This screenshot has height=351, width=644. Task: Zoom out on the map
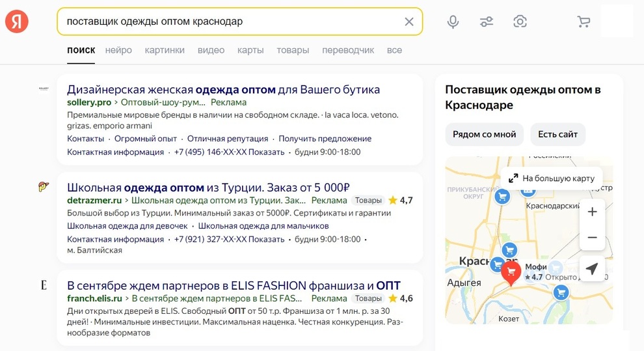pos(592,238)
